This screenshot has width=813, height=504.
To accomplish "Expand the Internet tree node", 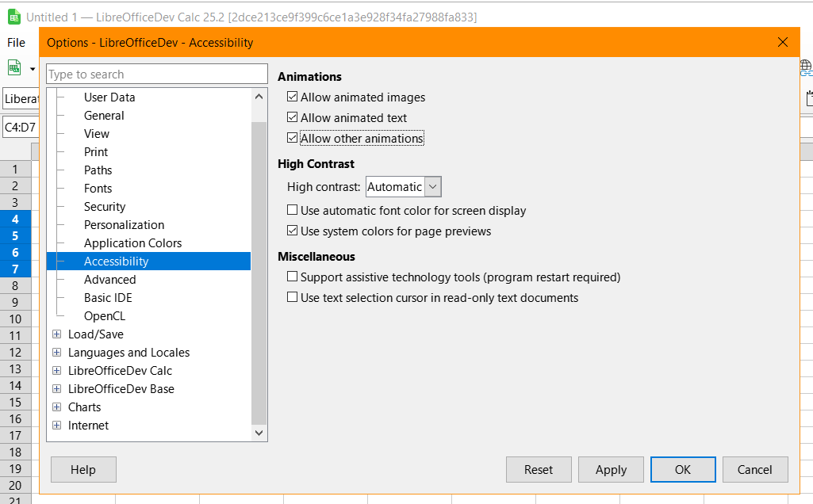I will pyautogui.click(x=57, y=426).
